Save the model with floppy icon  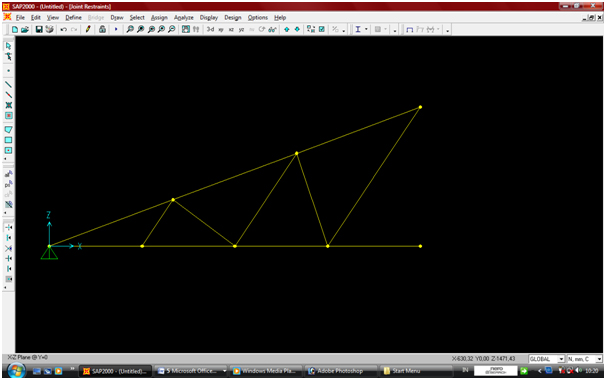39,29
